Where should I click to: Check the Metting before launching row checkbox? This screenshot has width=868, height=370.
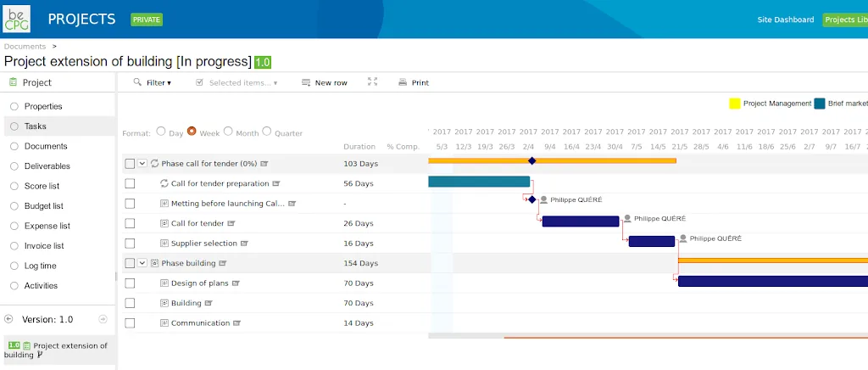(x=130, y=204)
